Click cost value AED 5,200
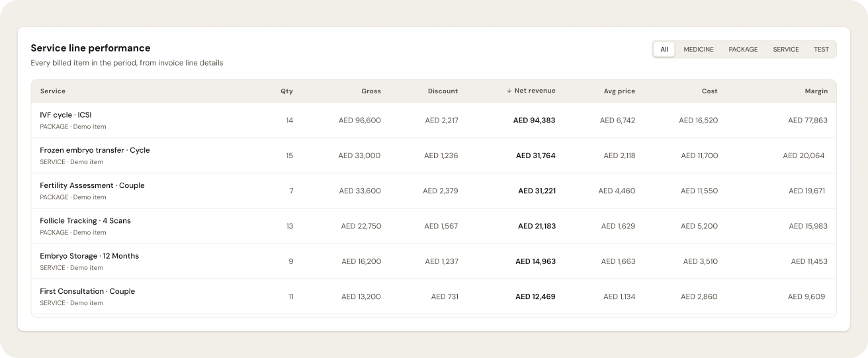 [699, 226]
